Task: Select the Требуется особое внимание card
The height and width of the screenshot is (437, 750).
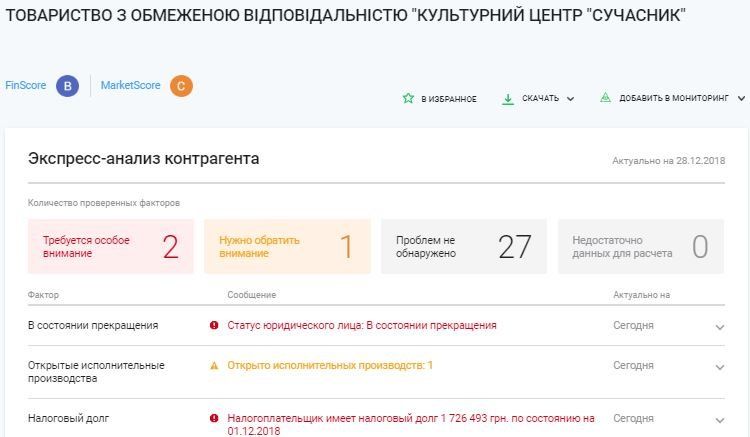Action: coord(111,247)
